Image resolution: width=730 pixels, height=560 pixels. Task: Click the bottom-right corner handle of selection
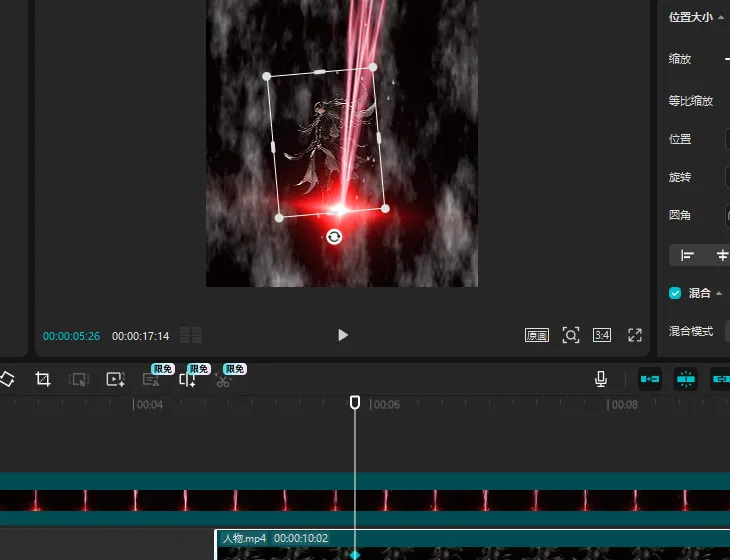(x=385, y=209)
